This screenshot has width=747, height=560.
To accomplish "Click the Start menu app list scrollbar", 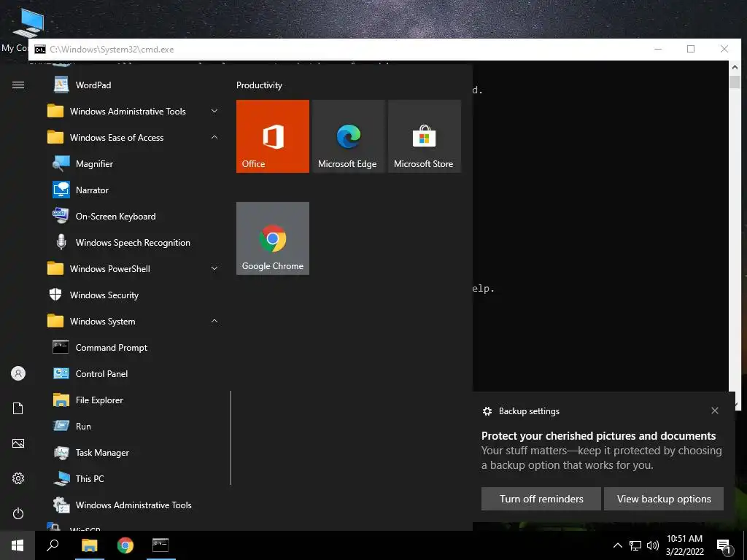I will [231, 438].
